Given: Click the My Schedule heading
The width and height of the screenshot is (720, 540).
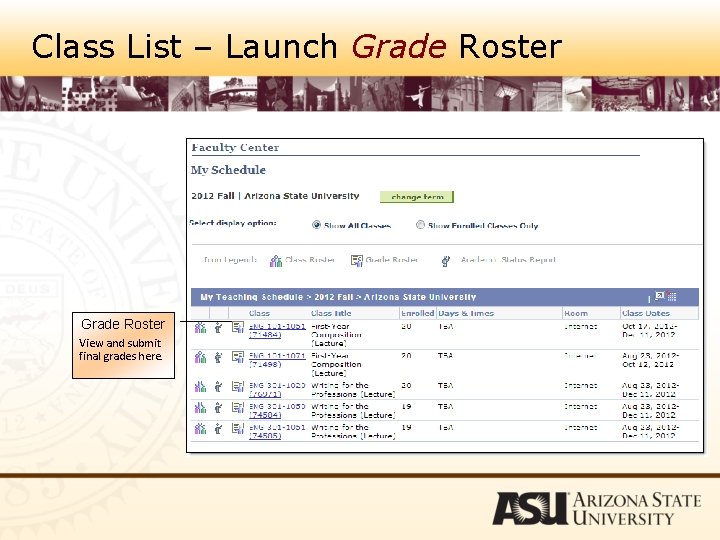Looking at the screenshot, I should click(228, 170).
